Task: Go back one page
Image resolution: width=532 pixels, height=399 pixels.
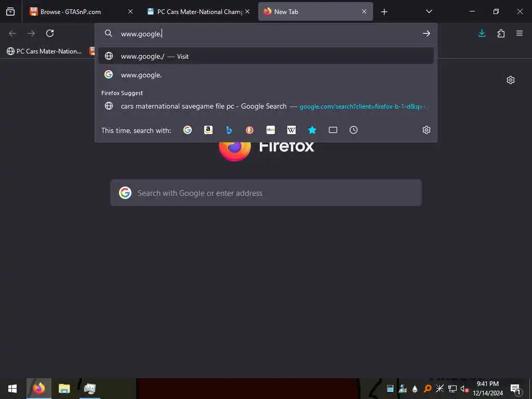Action: click(x=12, y=33)
